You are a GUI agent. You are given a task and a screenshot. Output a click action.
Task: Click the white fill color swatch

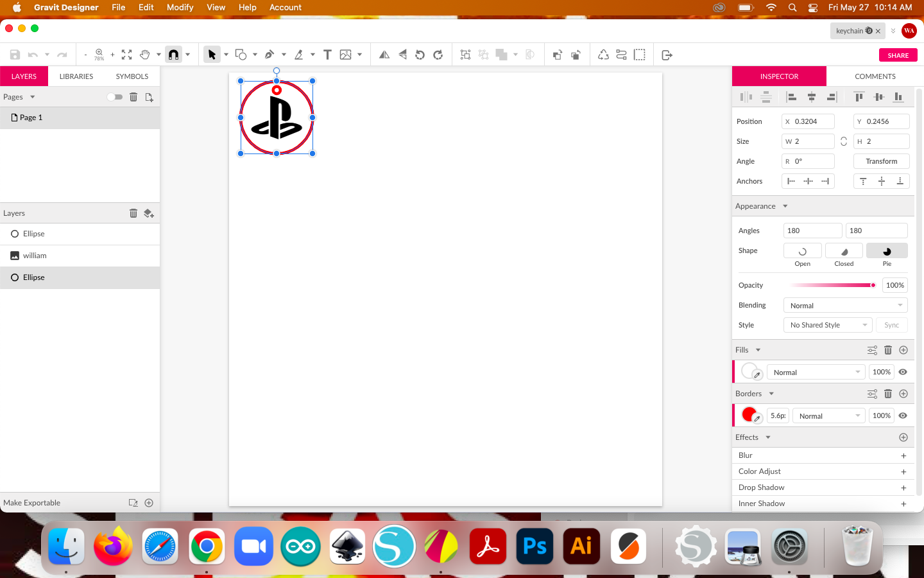(749, 371)
